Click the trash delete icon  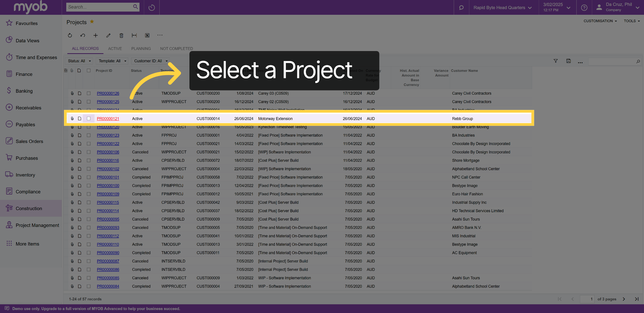(x=121, y=35)
